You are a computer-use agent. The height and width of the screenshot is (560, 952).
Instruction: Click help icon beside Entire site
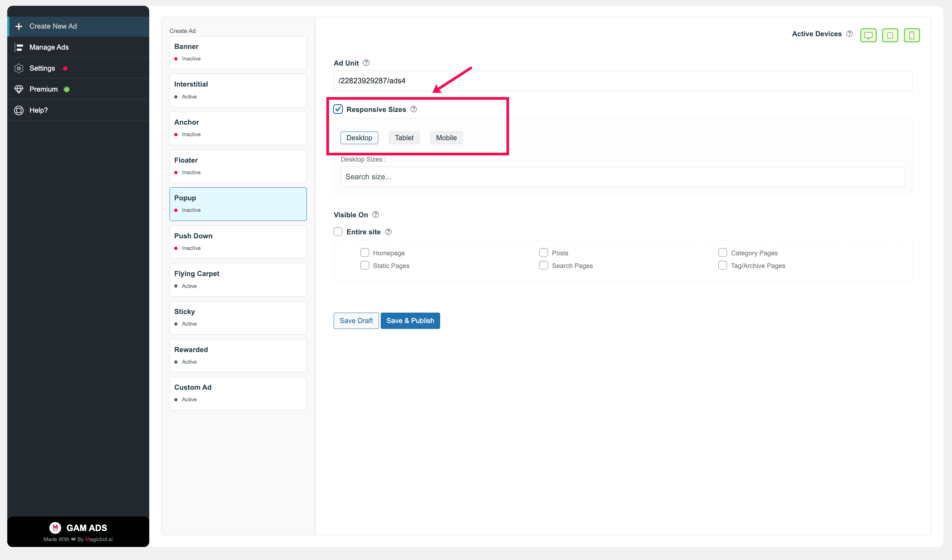[388, 232]
